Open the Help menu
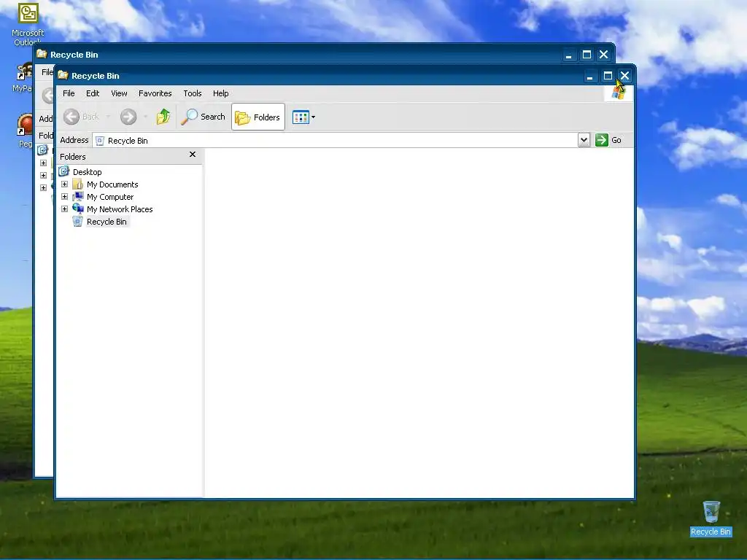Viewport: 747px width, 560px height. 220,93
